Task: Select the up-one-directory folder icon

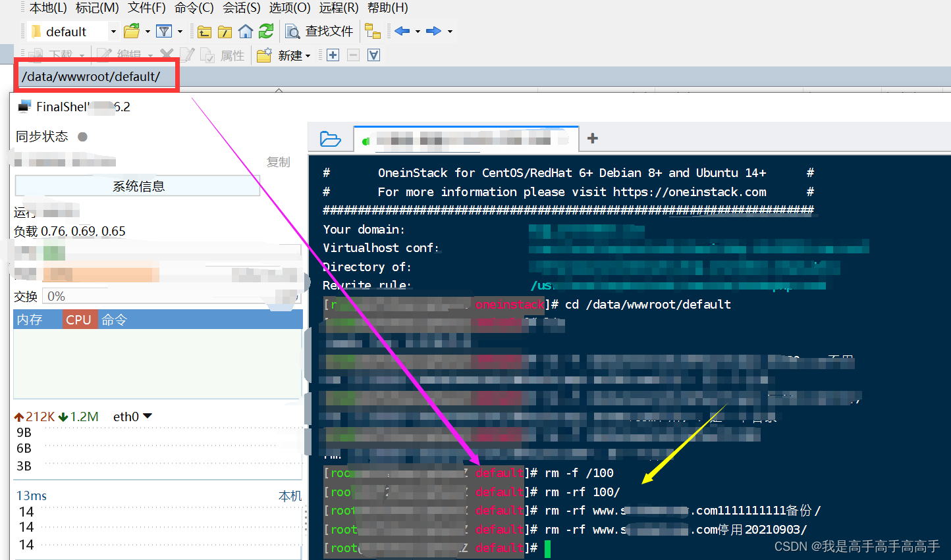Action: point(205,30)
